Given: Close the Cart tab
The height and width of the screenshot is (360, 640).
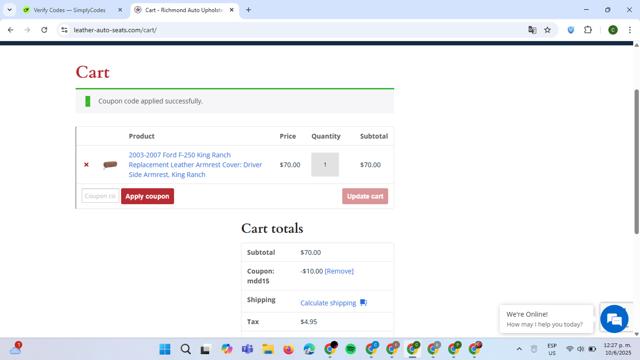Looking at the screenshot, I should (x=231, y=10).
